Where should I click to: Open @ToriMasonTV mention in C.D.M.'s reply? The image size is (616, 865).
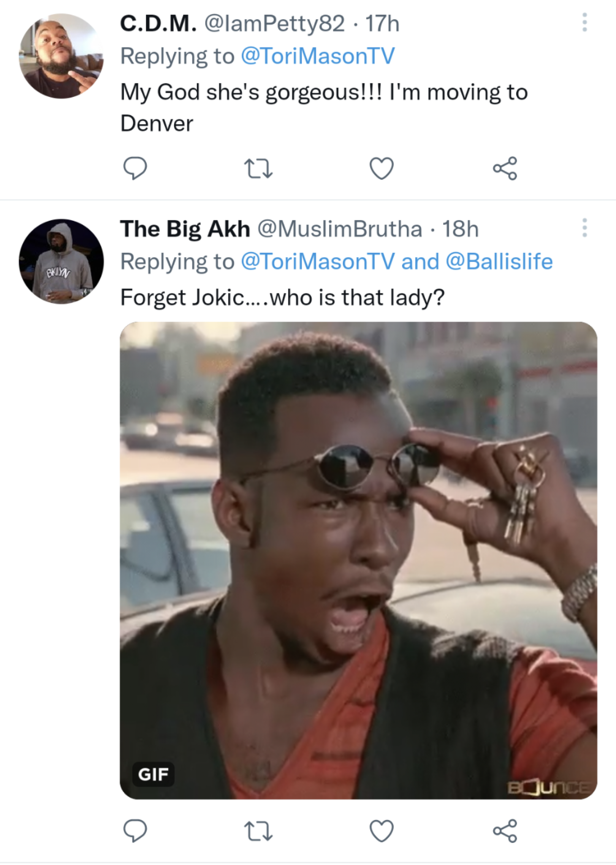[x=317, y=56]
